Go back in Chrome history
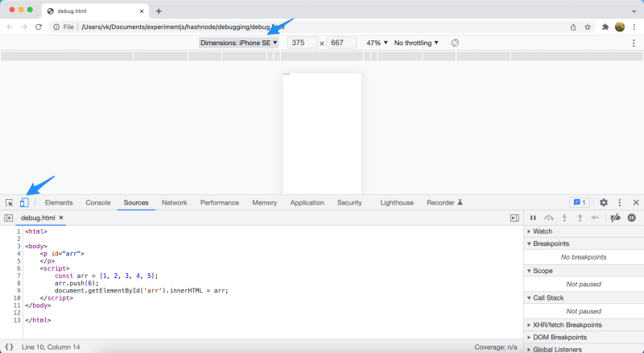 10,27
